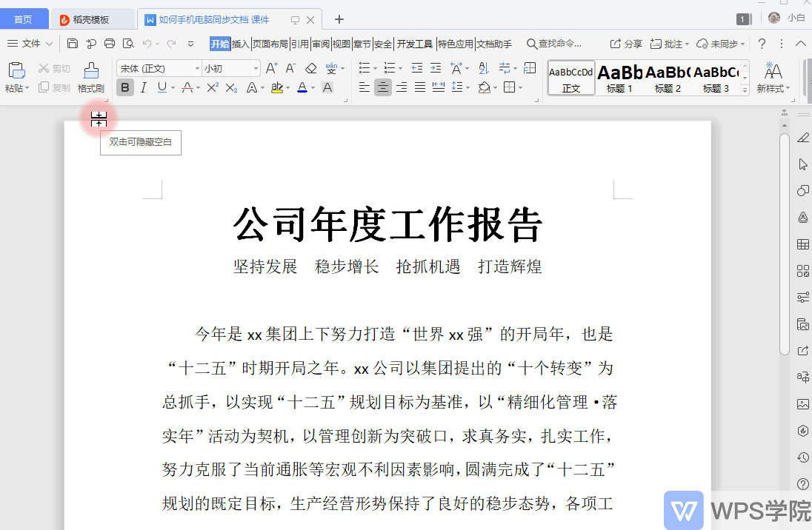Click the 公司年度工作报告 document title

tap(387, 224)
